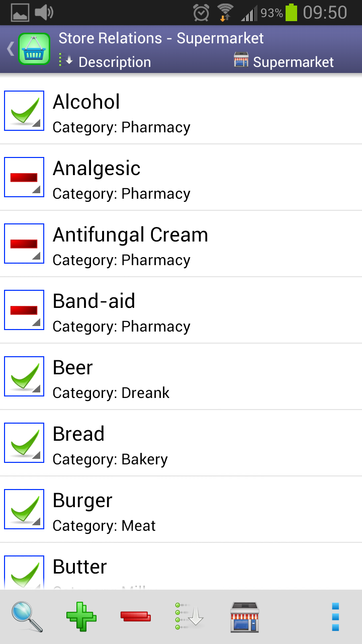Toggle the Alcohol checkmark box
Image resolution: width=362 pixels, height=644 pixels.
pyautogui.click(x=24, y=111)
